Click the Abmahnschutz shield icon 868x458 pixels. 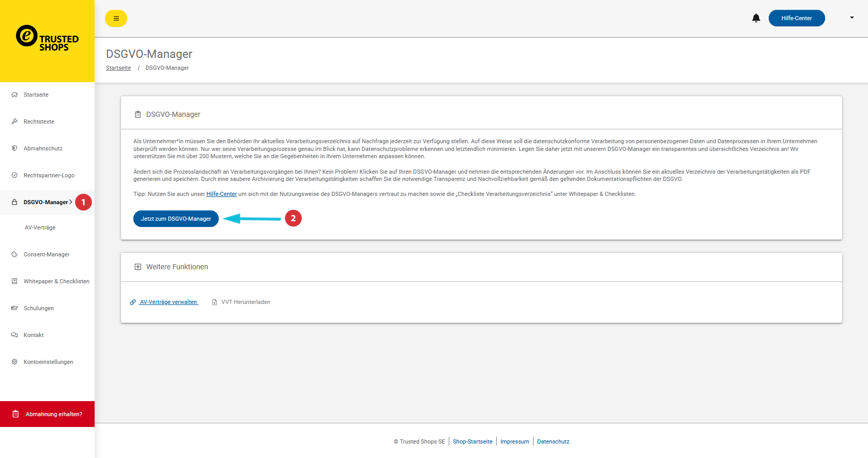[x=14, y=148]
